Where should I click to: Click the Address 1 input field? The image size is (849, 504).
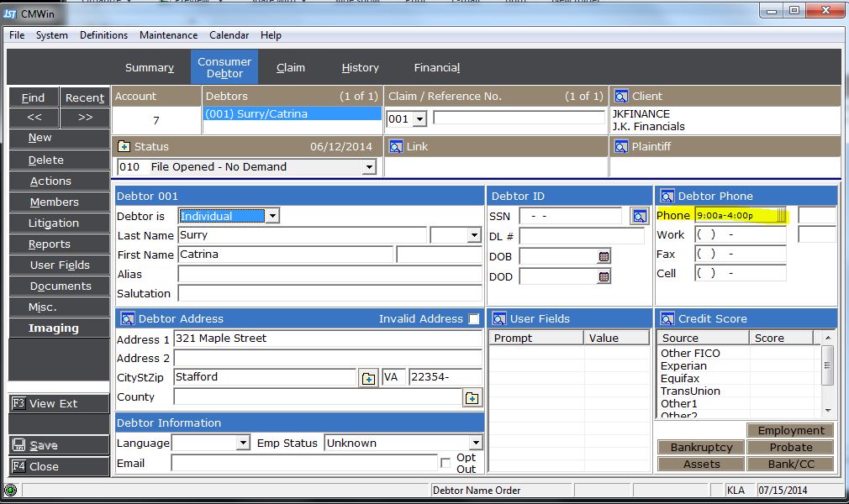328,339
